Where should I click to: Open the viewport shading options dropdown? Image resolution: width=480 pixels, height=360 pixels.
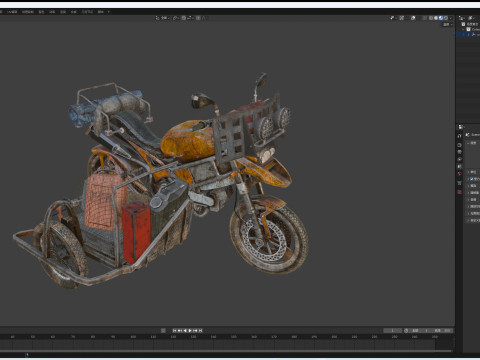click(451, 18)
